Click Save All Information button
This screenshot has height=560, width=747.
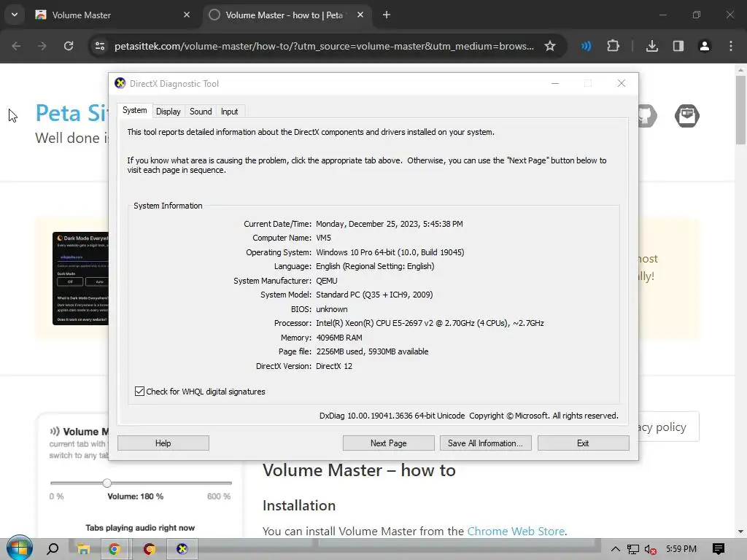pos(485,443)
